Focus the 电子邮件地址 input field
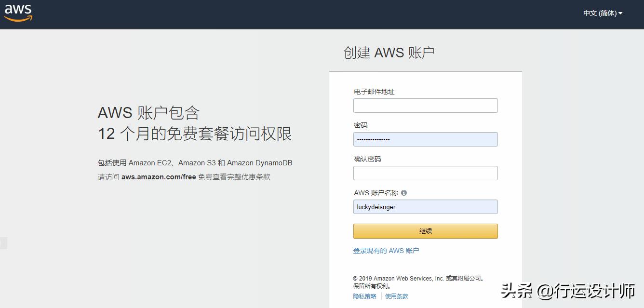 425,106
